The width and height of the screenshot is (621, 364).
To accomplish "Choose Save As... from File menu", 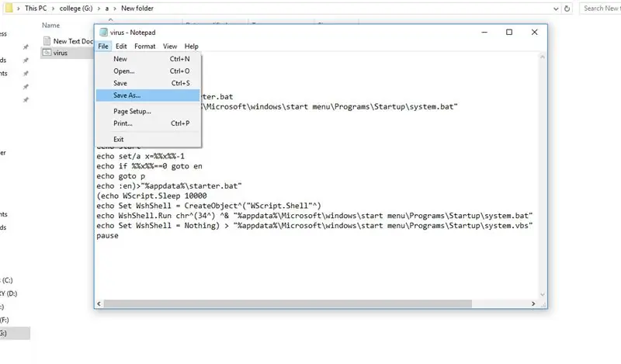I will (x=147, y=95).
